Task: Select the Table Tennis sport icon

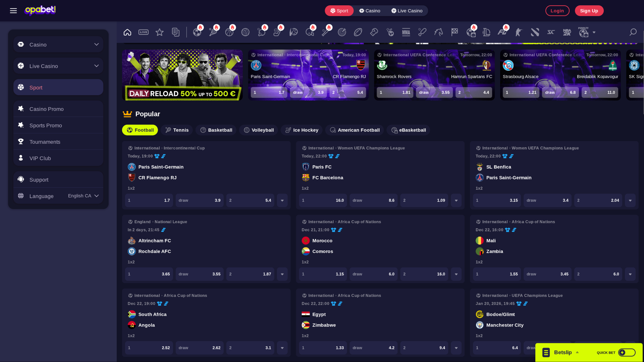Action: (x=262, y=32)
